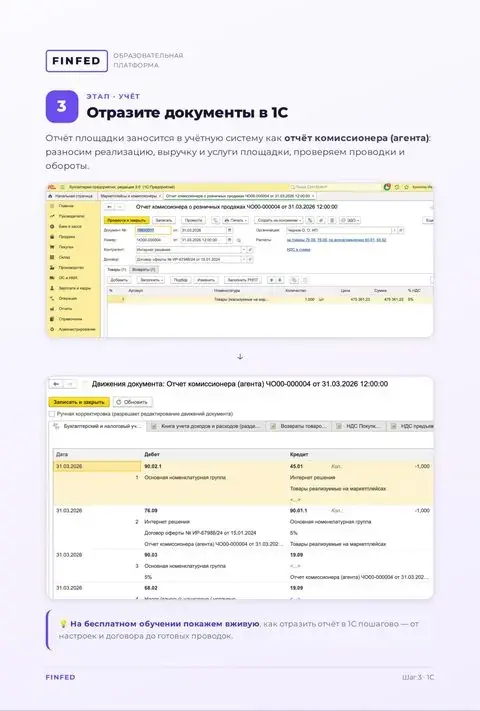Select credit account 90.01.1 entry
The width and height of the screenshot is (480, 711).
point(298,511)
